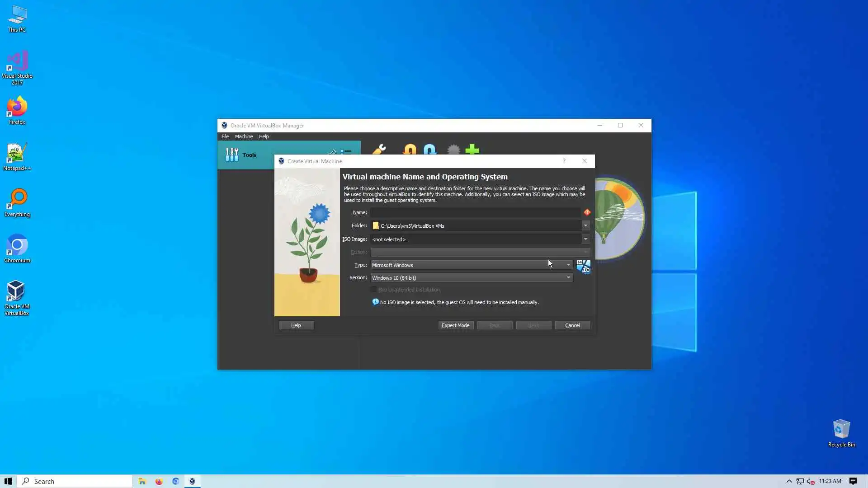Click the Windows 10 OS type icon

click(583, 267)
